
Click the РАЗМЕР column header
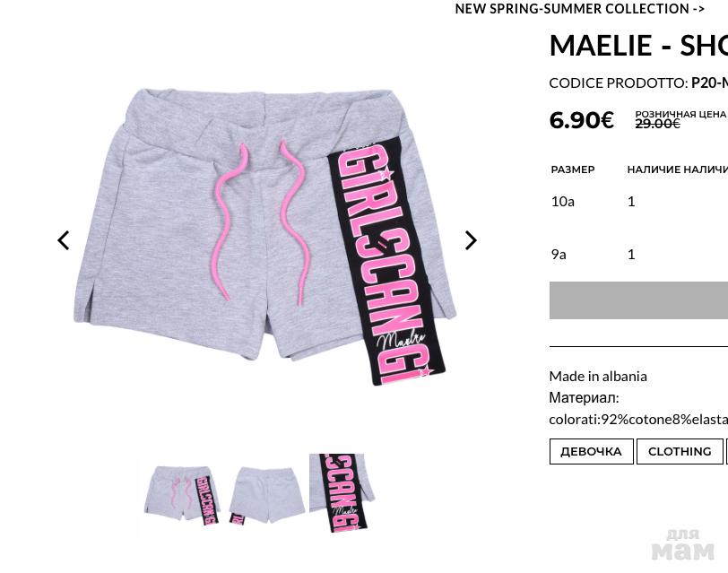click(x=573, y=169)
